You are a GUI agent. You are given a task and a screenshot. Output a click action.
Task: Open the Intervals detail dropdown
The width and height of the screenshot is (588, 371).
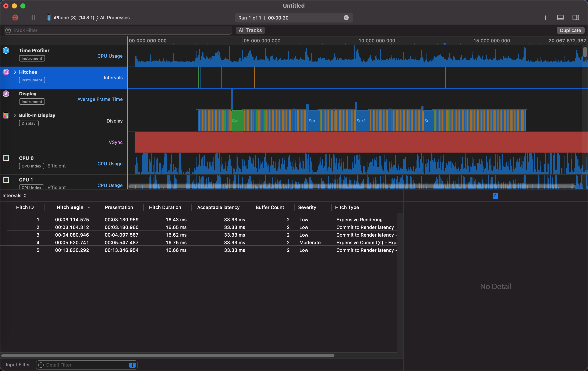click(14, 196)
